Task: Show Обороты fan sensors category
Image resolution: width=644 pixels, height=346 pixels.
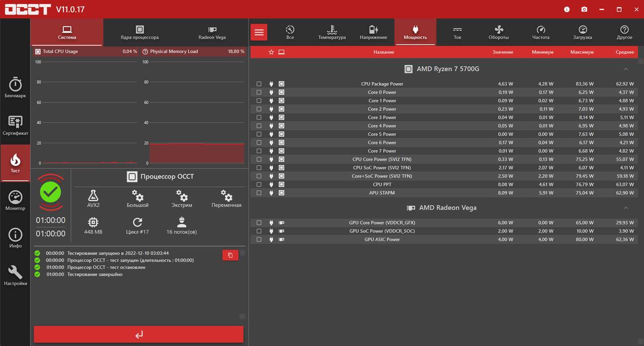Action: point(499,33)
